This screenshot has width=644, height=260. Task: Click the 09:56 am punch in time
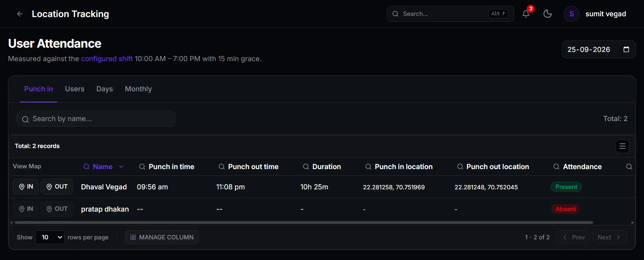(152, 187)
